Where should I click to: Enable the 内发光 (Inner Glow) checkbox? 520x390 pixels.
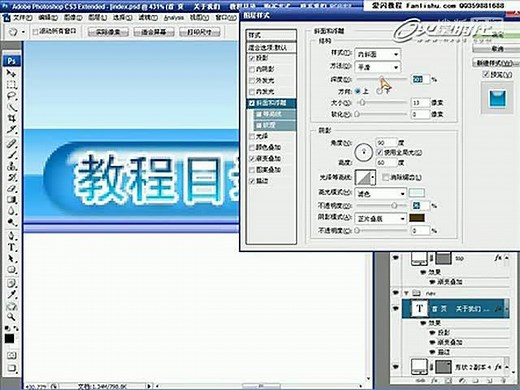[x=252, y=92]
